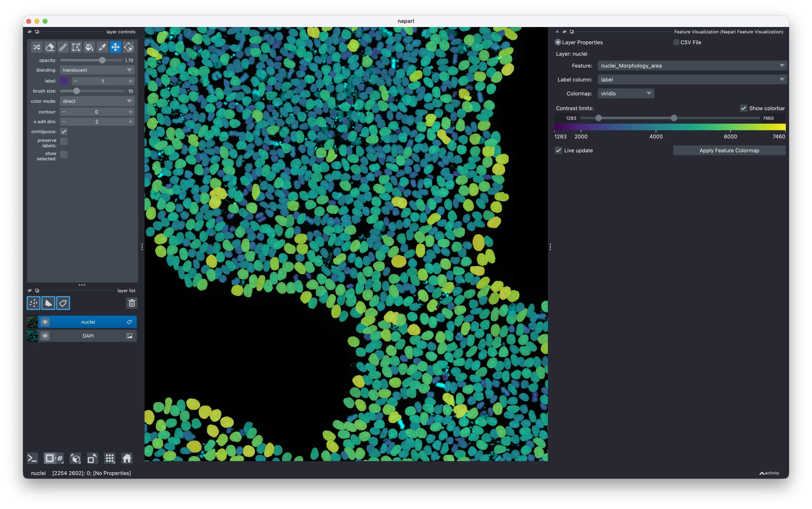This screenshot has width=812, height=509.
Task: Hide the layer controls panel title bar
Action: click(x=30, y=32)
